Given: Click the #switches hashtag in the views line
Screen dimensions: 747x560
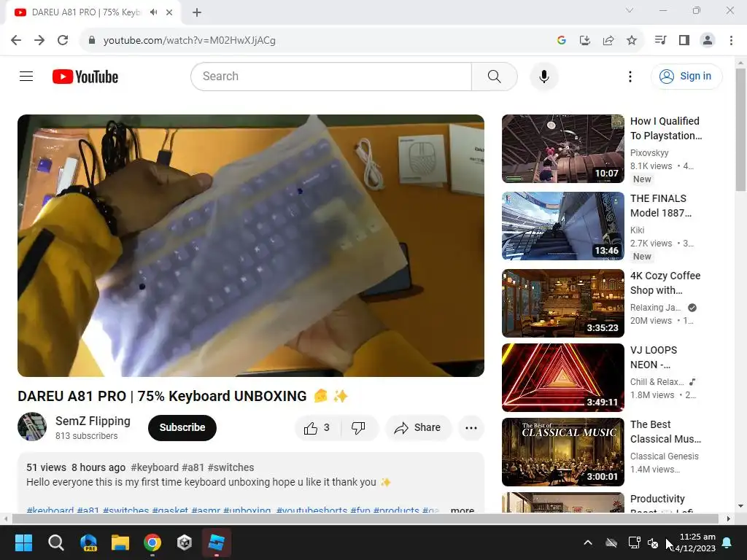Looking at the screenshot, I should 231,467.
